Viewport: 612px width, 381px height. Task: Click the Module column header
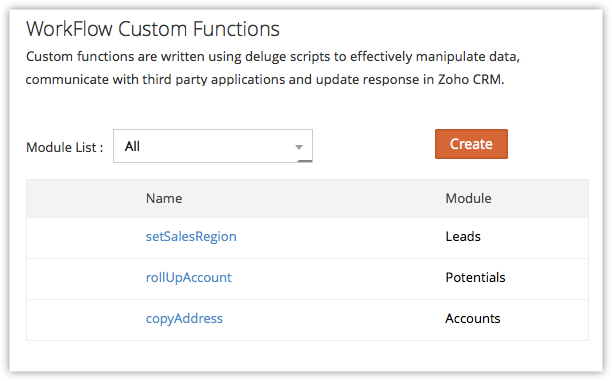(468, 198)
